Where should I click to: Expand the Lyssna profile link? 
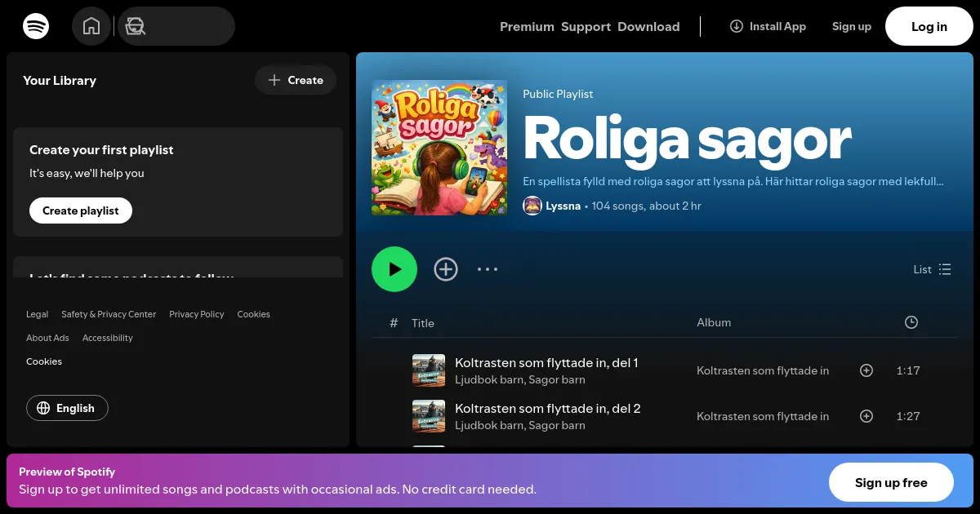[x=563, y=206]
